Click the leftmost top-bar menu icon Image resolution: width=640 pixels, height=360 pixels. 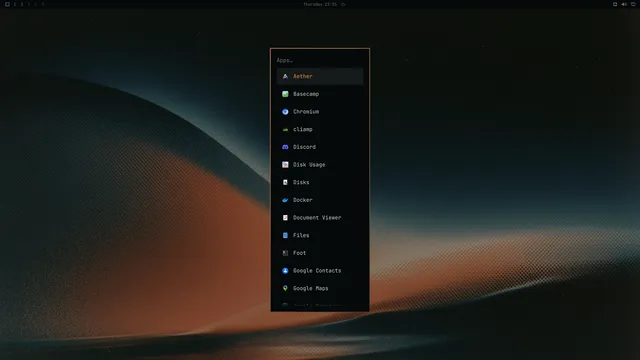[7, 4]
